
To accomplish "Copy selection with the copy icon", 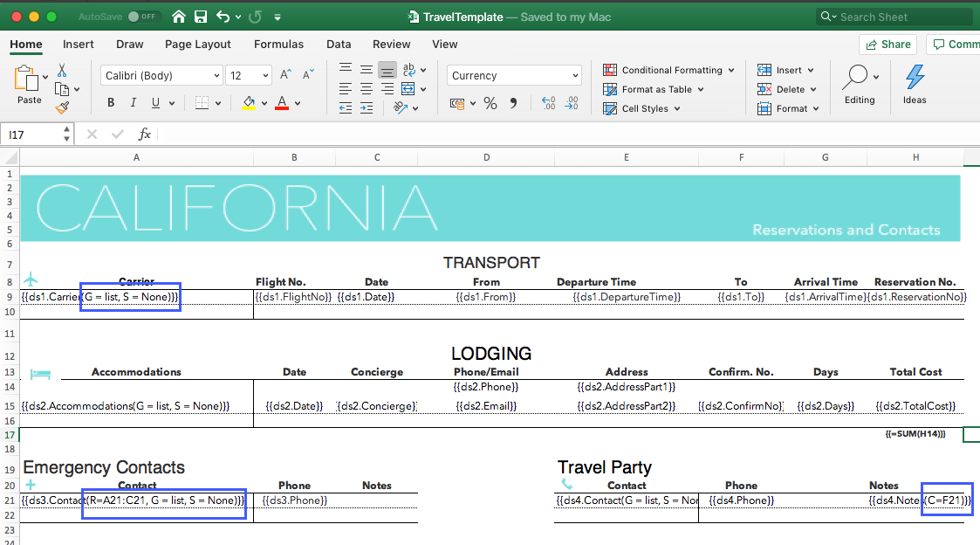I will point(62,89).
